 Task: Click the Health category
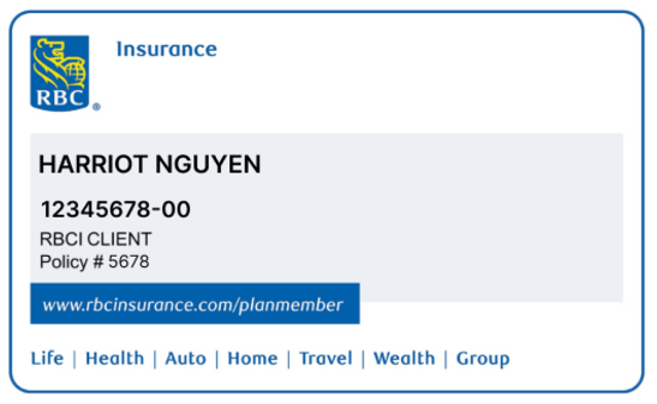click(115, 358)
